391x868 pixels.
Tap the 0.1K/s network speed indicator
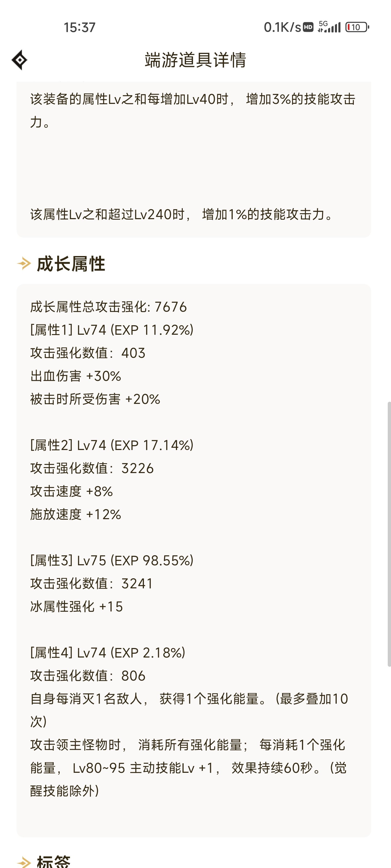pyautogui.click(x=282, y=27)
